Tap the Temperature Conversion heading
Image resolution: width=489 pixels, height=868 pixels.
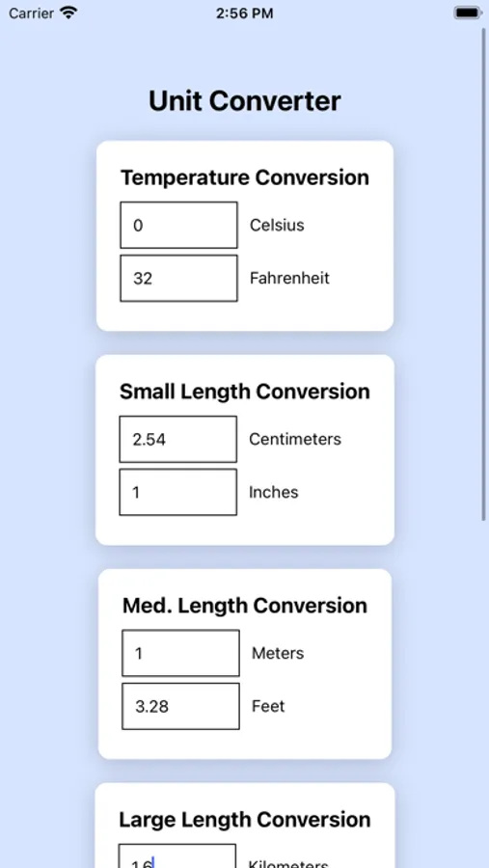pyautogui.click(x=245, y=177)
